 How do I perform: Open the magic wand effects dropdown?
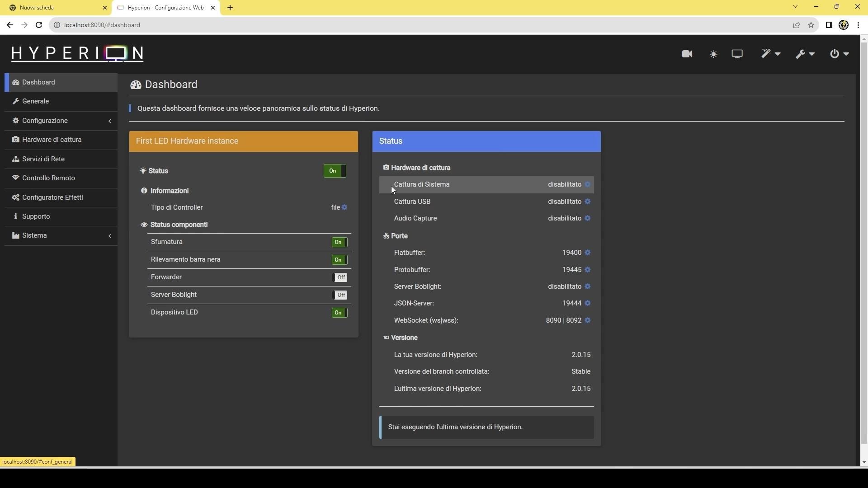pyautogui.click(x=770, y=54)
